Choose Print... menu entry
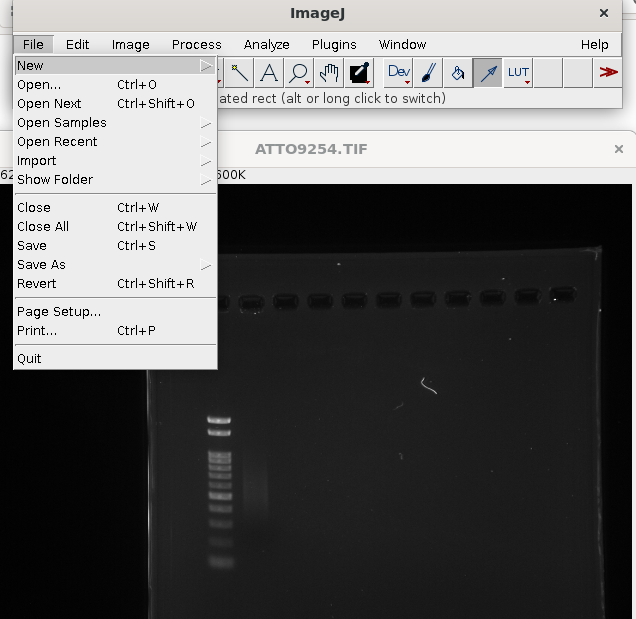 coord(115,331)
